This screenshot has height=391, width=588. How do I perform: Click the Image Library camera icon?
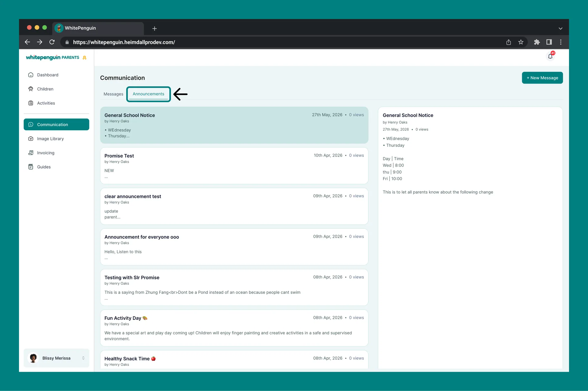pos(31,139)
